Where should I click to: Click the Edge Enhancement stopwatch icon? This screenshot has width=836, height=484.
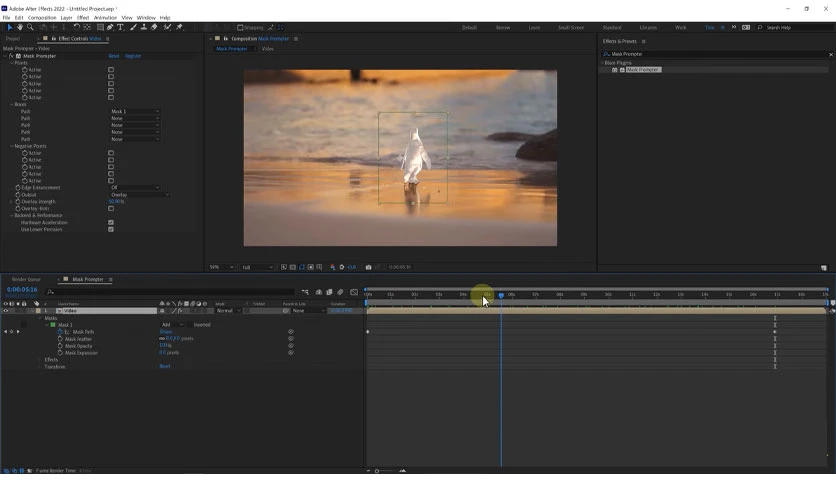click(x=18, y=188)
